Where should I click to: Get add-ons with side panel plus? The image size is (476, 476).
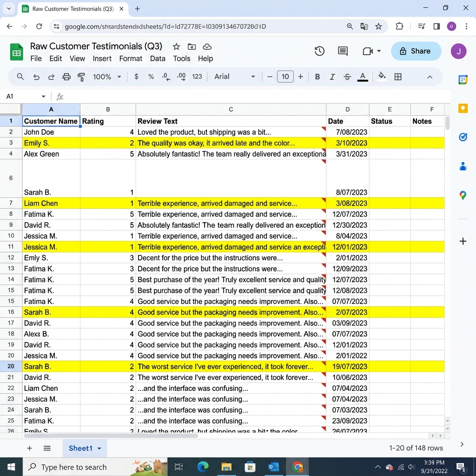(463, 241)
